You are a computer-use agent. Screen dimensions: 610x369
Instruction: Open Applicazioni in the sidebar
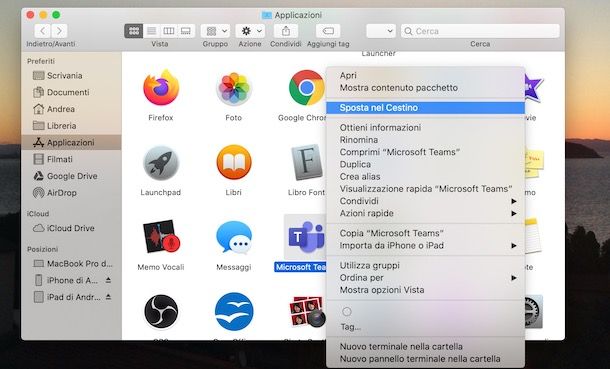point(71,142)
